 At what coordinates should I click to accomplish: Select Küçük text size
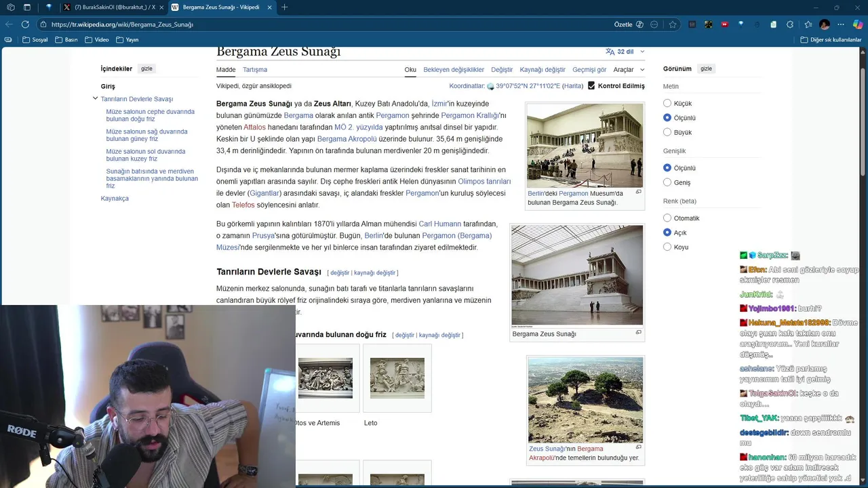667,104
